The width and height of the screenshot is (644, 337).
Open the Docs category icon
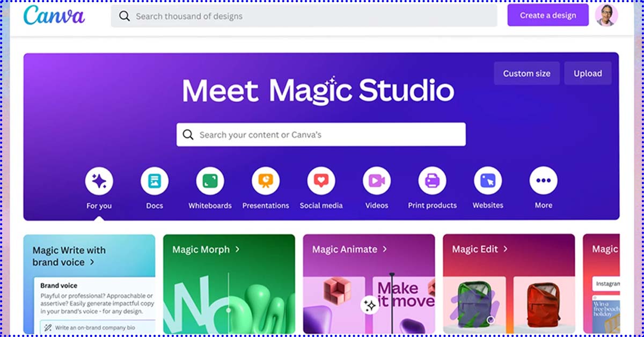pyautogui.click(x=155, y=181)
